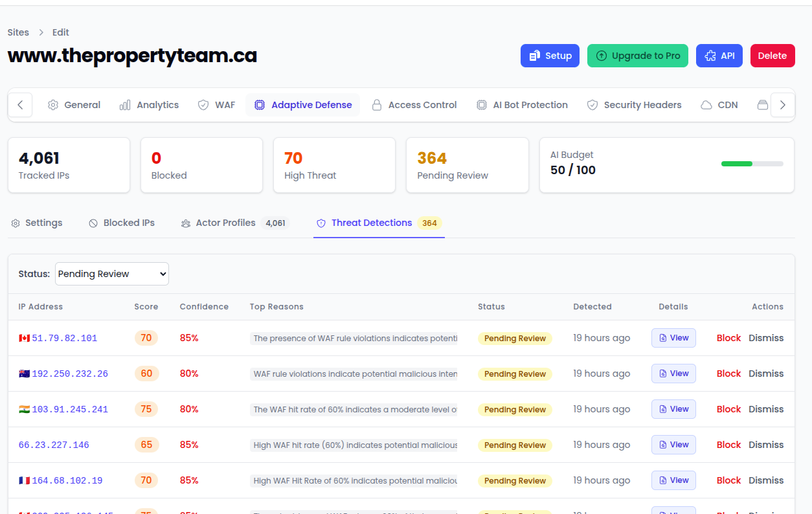Open the Status Pending Review dropdown
Screen dimensions: 812x514
[x=112, y=274]
